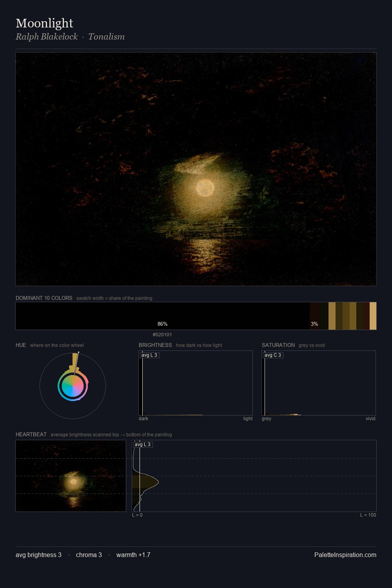Click the 'light' axis label
Image resolution: width=392 pixels, height=588 pixels.
[x=248, y=419]
